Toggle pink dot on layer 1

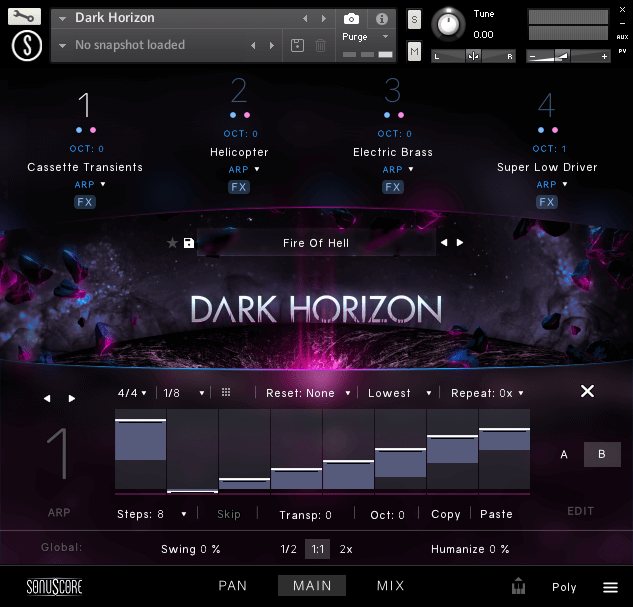point(93,130)
